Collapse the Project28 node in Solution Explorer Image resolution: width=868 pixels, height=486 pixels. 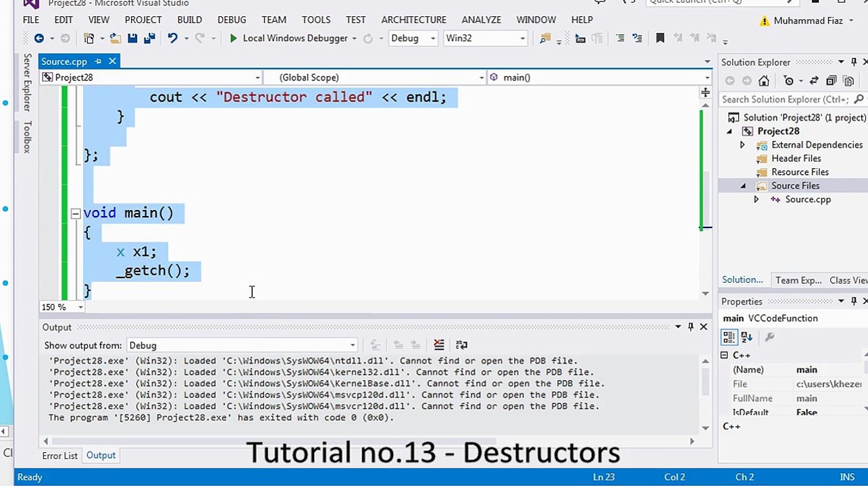(x=730, y=132)
